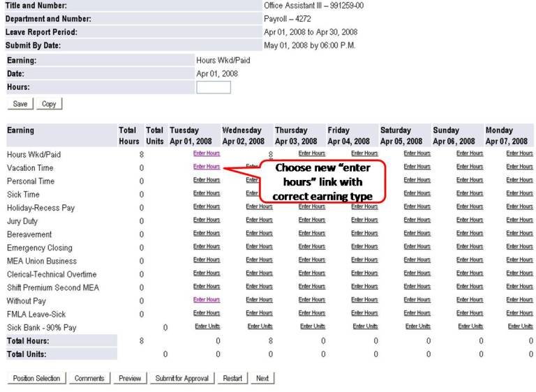The image size is (536, 392).
Task: Enter Hours for Vacation Time on Tuesday
Action: click(x=207, y=167)
